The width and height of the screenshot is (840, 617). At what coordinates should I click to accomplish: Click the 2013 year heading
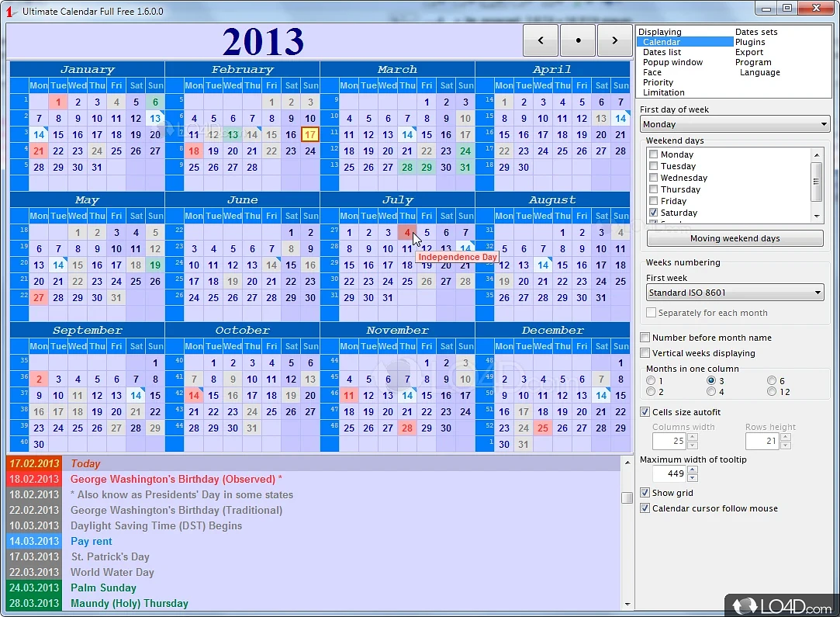click(x=263, y=41)
